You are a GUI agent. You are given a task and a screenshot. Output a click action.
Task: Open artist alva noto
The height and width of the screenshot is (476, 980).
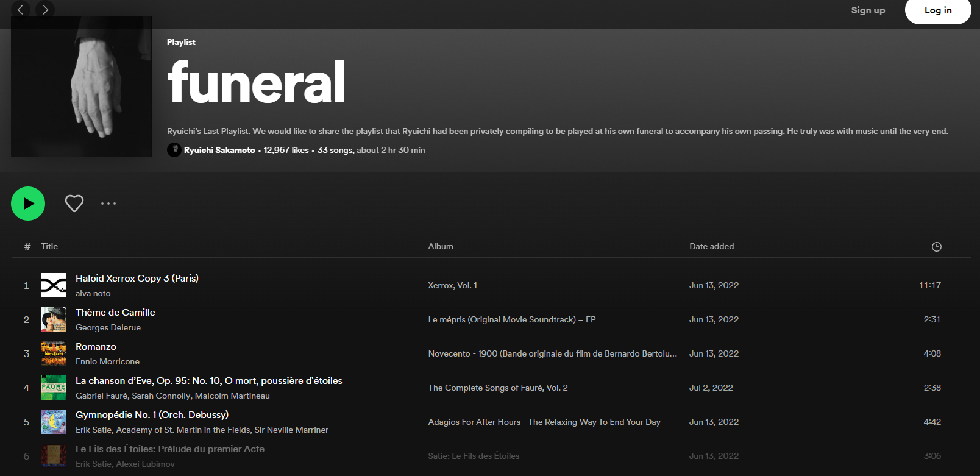point(93,293)
